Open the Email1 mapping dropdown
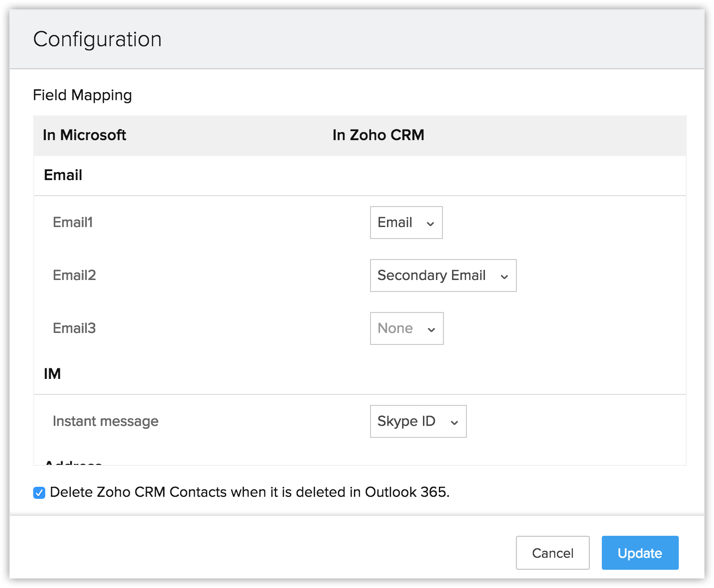Screen dimensions: 714x588 tap(405, 223)
